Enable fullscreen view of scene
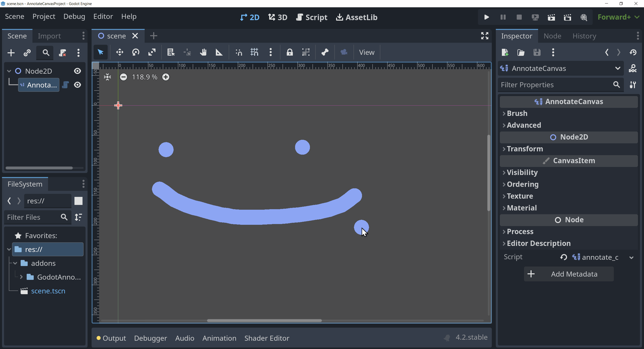 [485, 36]
